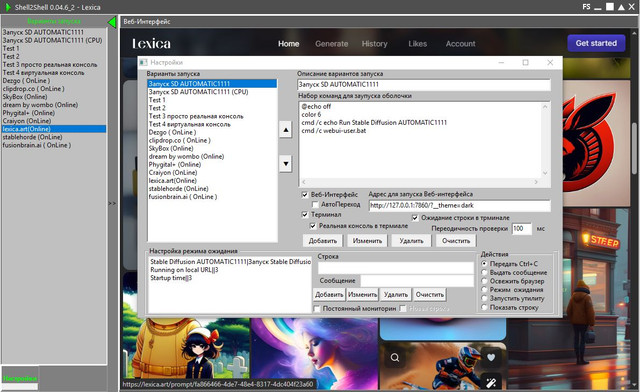Click the white square icon in Shell2Shell title bar
Viewport: 640px width, 392px height.
point(610,7)
